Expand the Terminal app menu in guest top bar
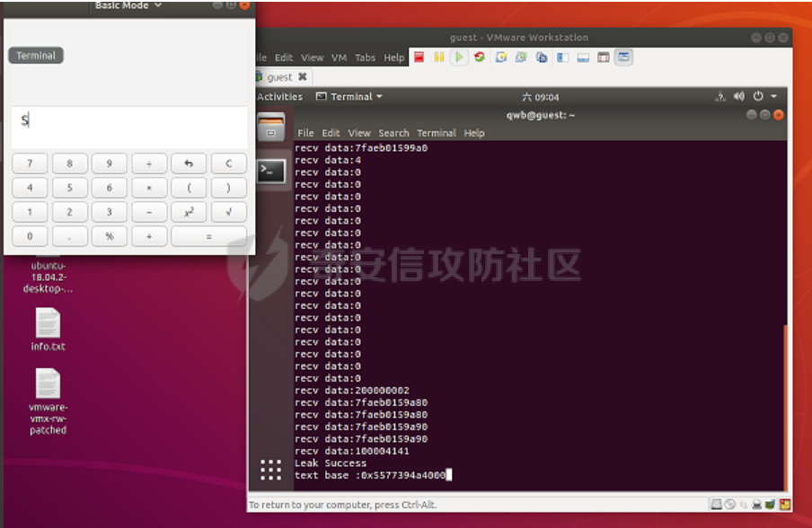Image resolution: width=812 pixels, height=528 pixels. (x=349, y=97)
